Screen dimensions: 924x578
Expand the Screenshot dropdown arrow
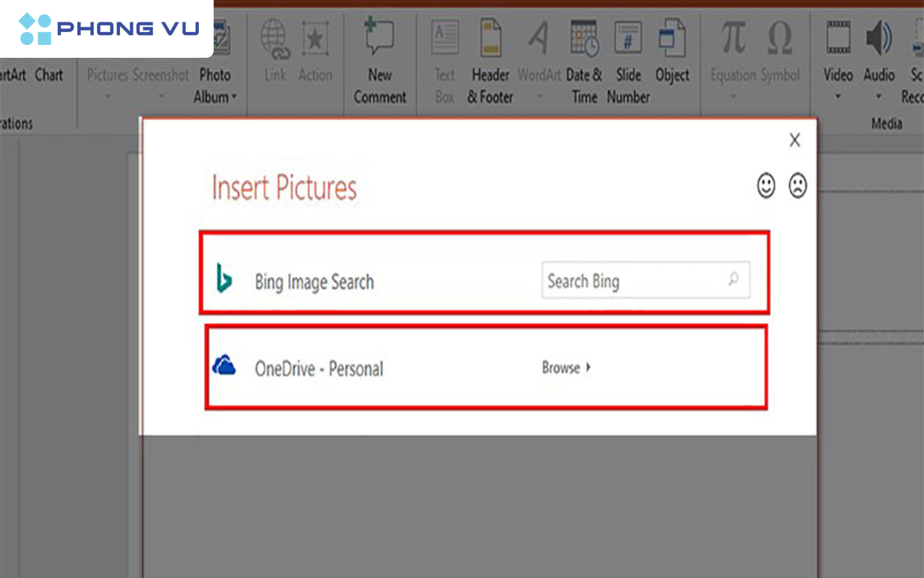click(161, 96)
